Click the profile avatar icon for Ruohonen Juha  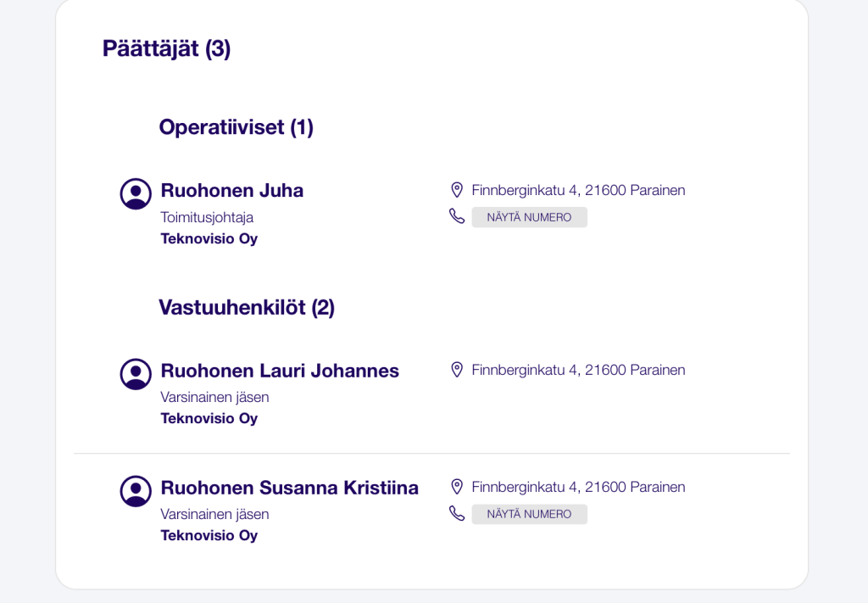click(136, 194)
